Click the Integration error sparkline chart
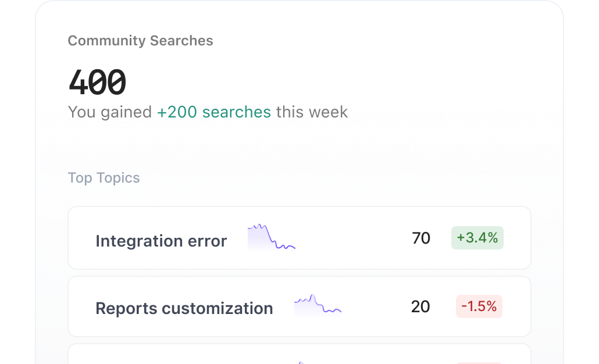599x364 pixels. tap(271, 237)
